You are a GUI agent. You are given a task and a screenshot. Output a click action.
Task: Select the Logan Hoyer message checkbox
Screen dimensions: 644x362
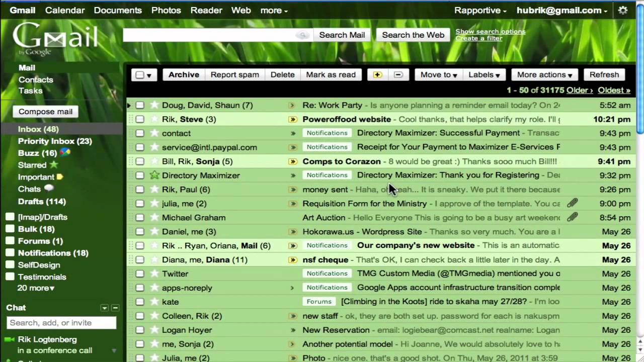140,330
